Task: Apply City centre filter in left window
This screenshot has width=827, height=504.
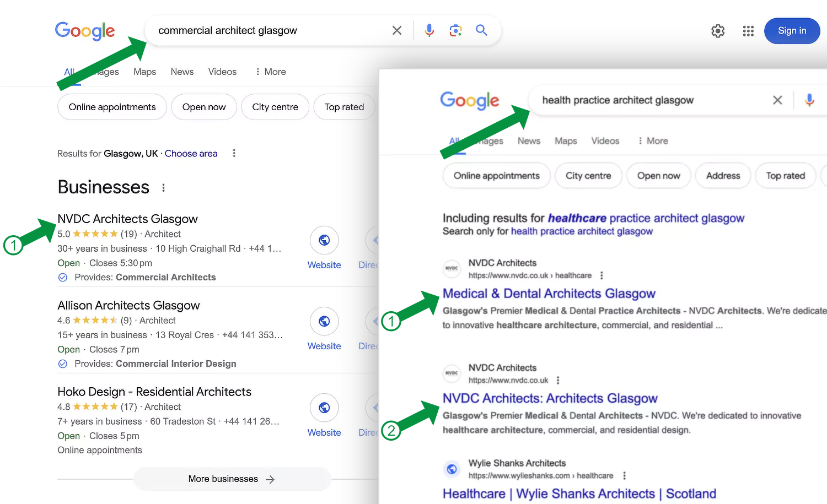Action: click(x=275, y=107)
